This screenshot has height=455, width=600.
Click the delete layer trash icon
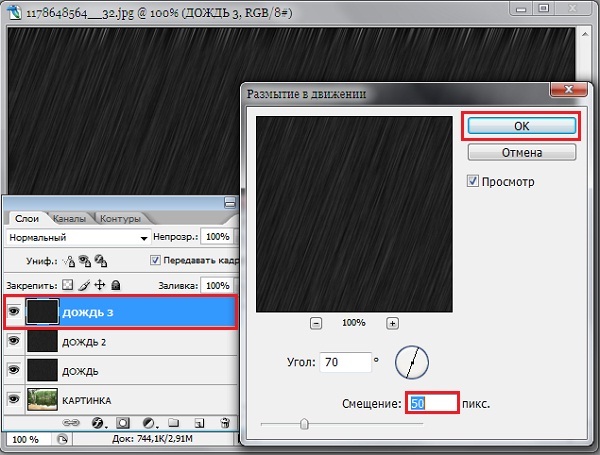click(225, 422)
